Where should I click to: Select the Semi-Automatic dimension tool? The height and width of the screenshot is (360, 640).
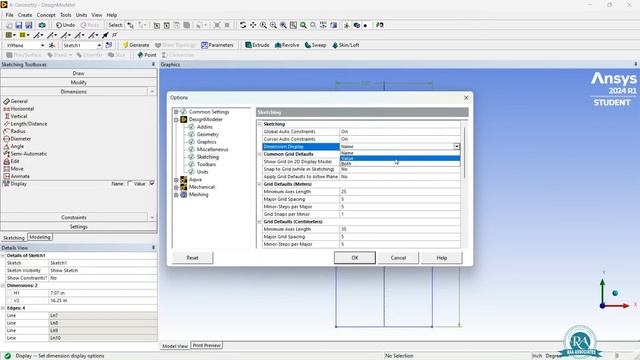[25, 154]
